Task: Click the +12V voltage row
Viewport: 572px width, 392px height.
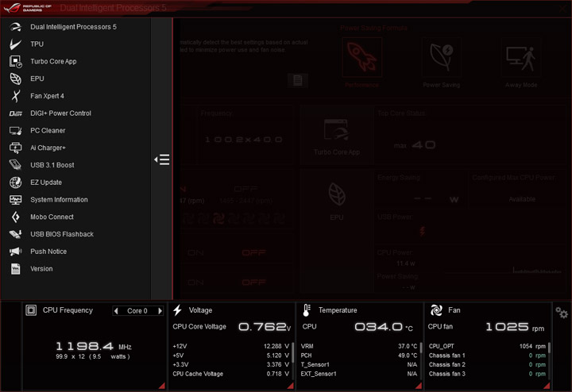Action: [x=231, y=346]
